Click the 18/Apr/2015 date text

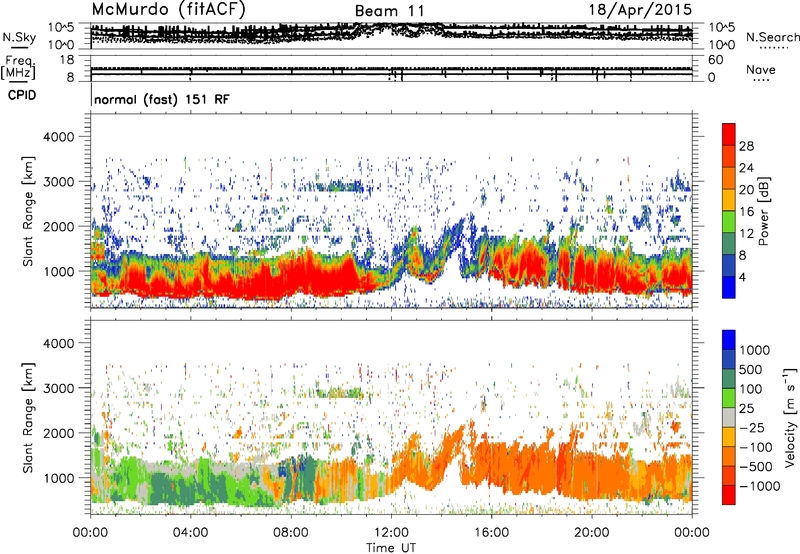(x=640, y=10)
